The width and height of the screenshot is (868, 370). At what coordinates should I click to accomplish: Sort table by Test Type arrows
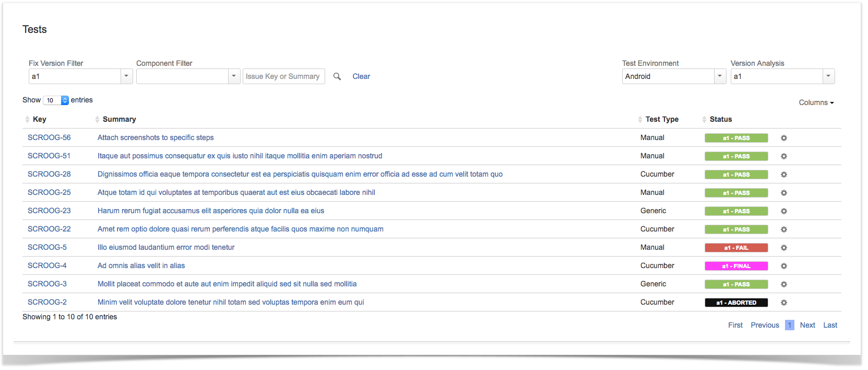pyautogui.click(x=640, y=119)
